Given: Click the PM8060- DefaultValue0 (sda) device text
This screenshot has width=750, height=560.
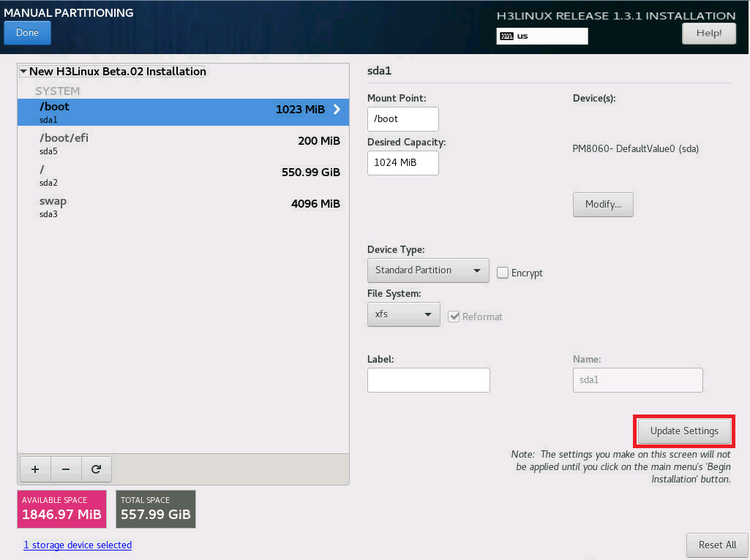Looking at the screenshot, I should 636,148.
